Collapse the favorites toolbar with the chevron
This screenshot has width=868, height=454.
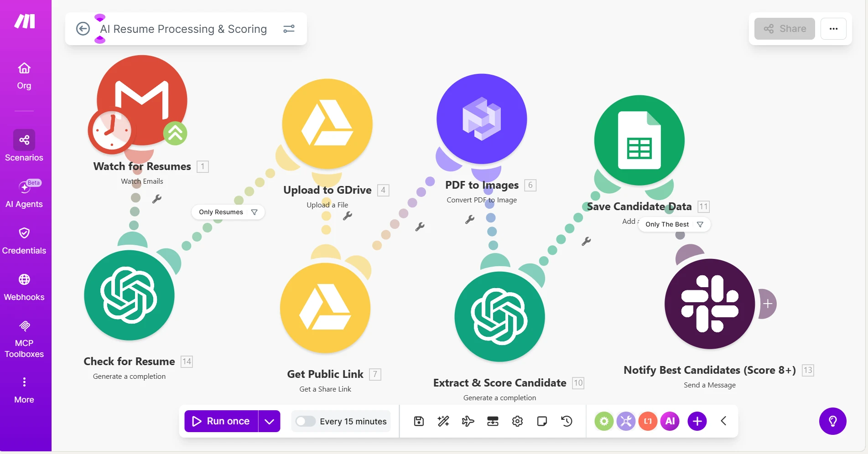(x=723, y=421)
